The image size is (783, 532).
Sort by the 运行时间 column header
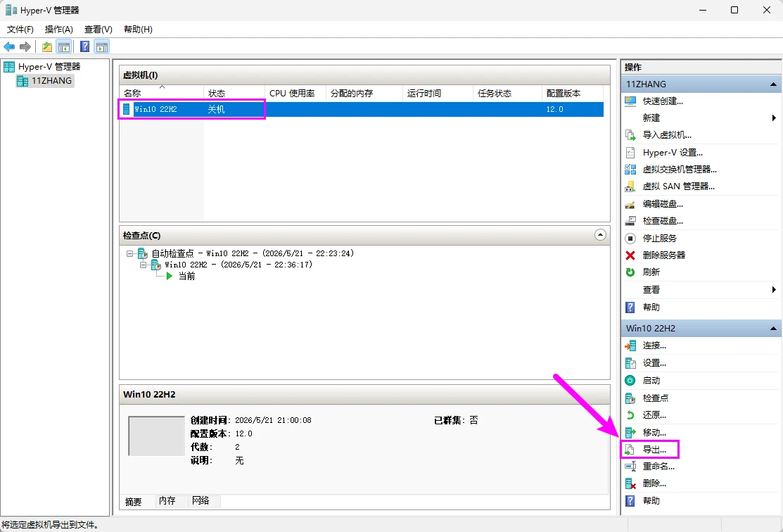pyautogui.click(x=438, y=94)
